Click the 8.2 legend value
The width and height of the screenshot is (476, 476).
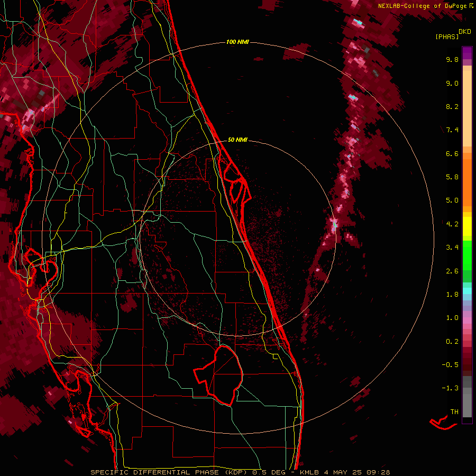[x=452, y=106]
